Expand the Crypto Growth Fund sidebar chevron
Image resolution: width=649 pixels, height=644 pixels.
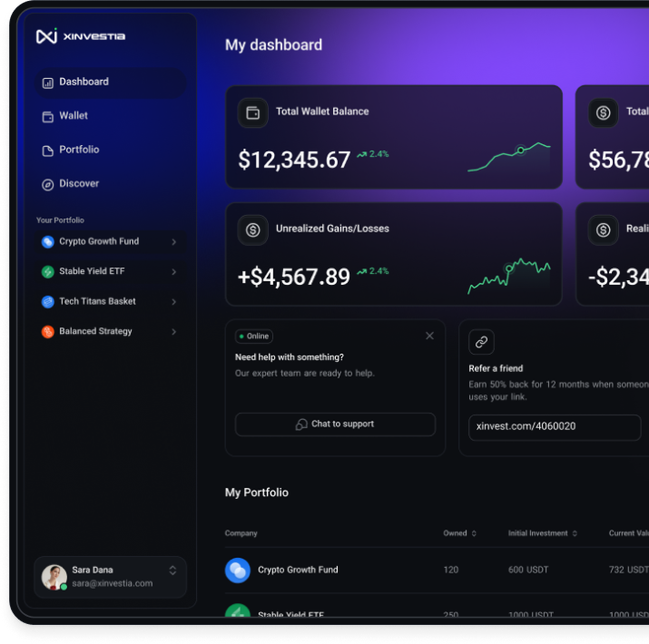click(x=173, y=242)
